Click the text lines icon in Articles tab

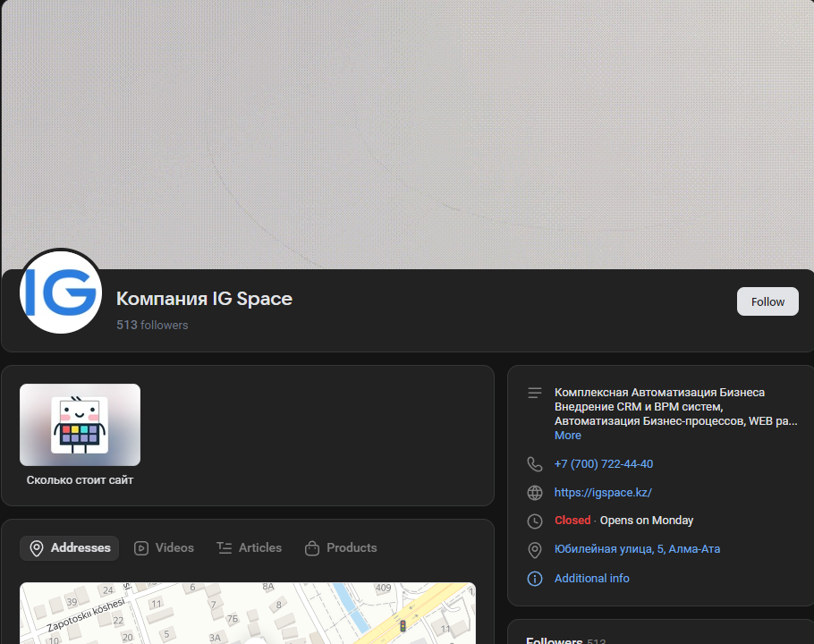tap(225, 548)
